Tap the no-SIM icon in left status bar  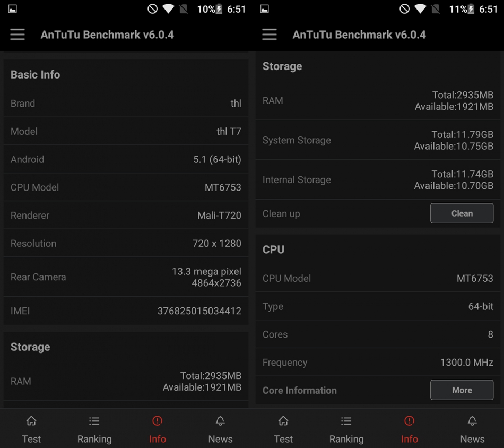184,8
